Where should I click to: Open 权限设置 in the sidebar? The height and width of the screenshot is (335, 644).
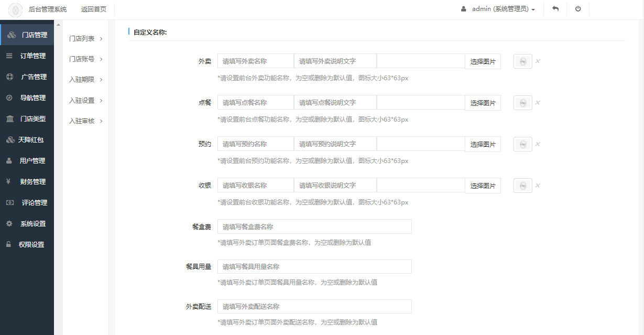pos(27,244)
